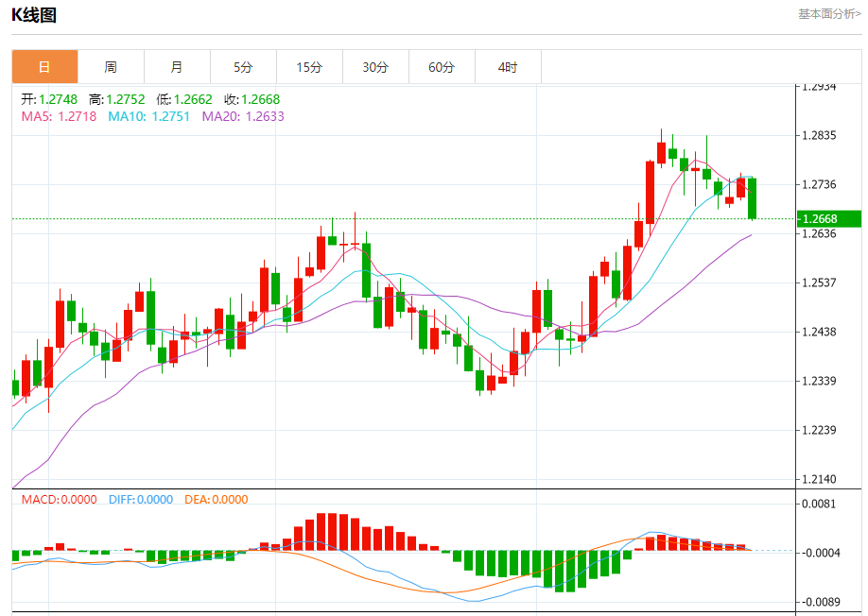Open the 4时 interval tab
Viewport: 868px width, 616px height.
tap(508, 67)
